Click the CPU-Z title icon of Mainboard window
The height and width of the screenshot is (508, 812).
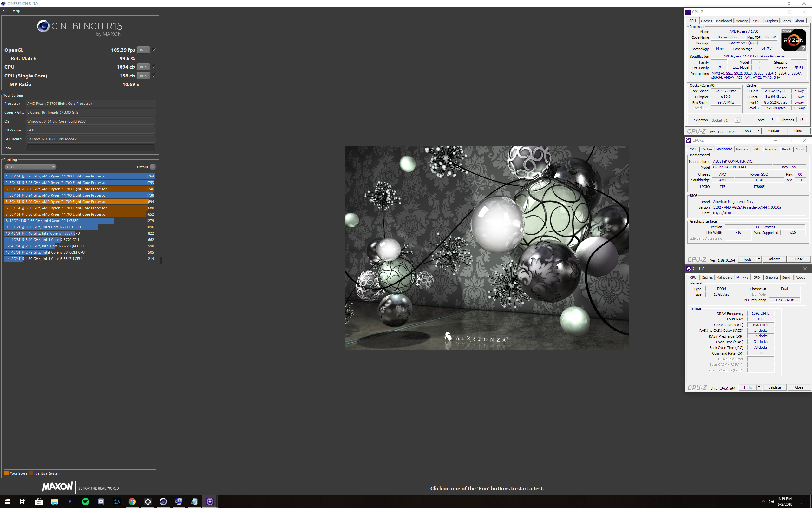click(x=689, y=140)
